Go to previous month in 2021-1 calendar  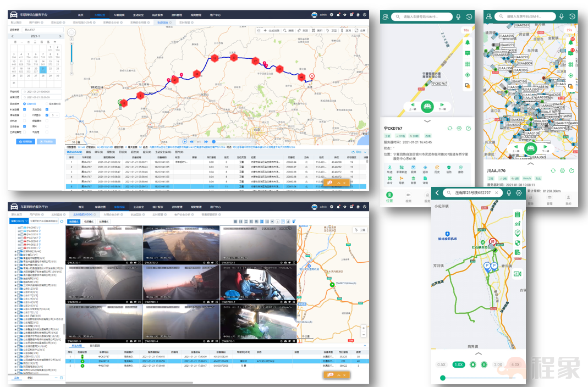(x=12, y=36)
